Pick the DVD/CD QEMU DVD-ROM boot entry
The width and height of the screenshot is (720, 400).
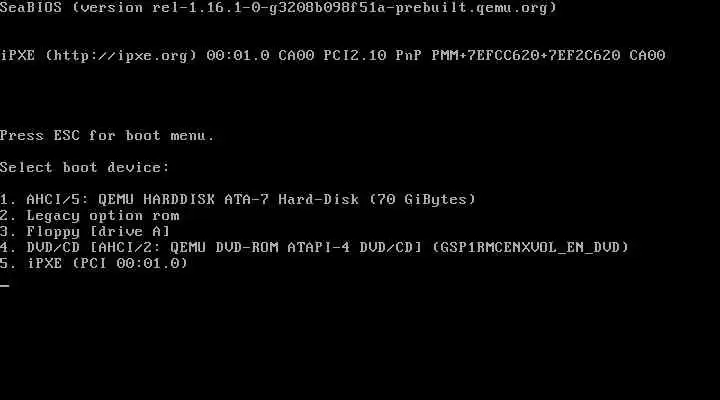point(314,248)
